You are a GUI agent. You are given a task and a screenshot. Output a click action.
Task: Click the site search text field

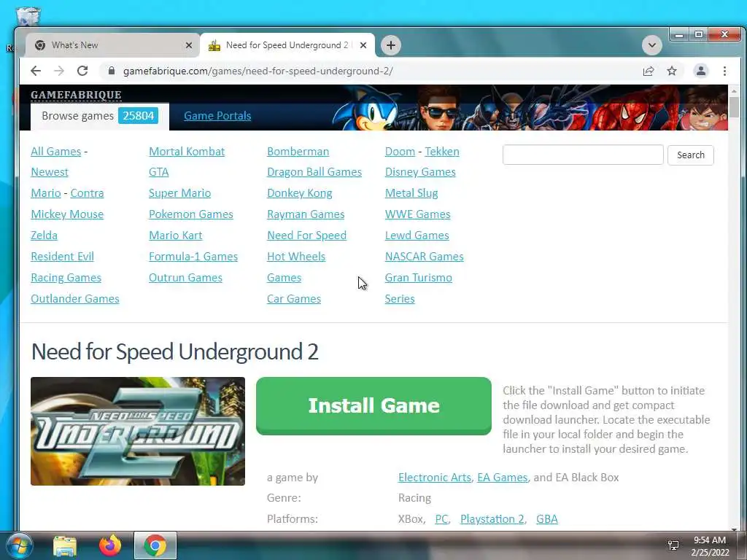[x=583, y=155]
